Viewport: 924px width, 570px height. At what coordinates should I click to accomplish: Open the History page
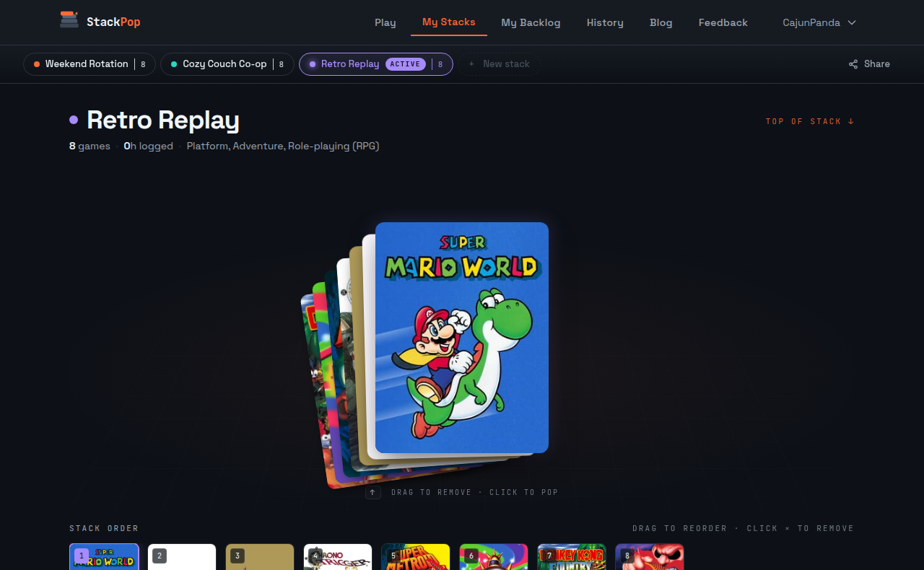605,22
